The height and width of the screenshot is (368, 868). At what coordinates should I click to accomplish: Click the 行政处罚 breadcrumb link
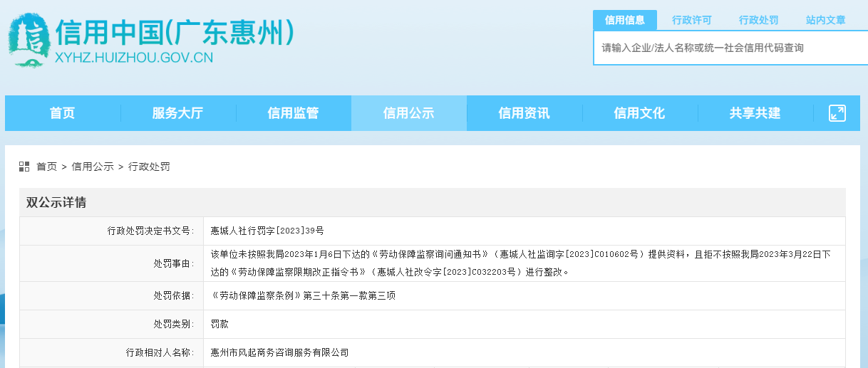[149, 167]
